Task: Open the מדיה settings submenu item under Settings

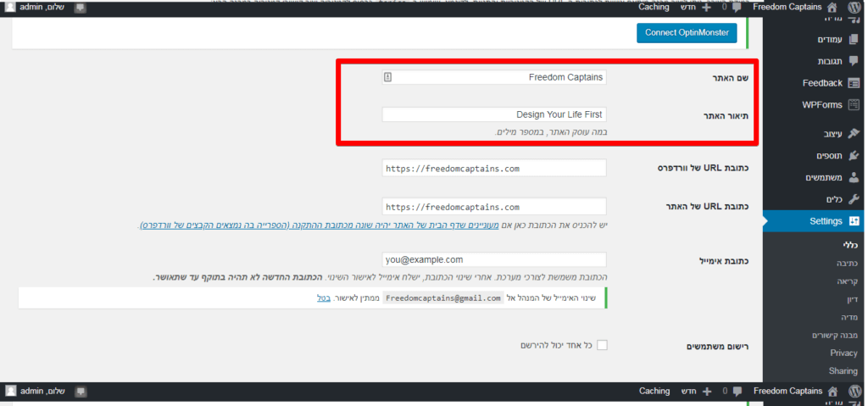Action: pos(849,317)
